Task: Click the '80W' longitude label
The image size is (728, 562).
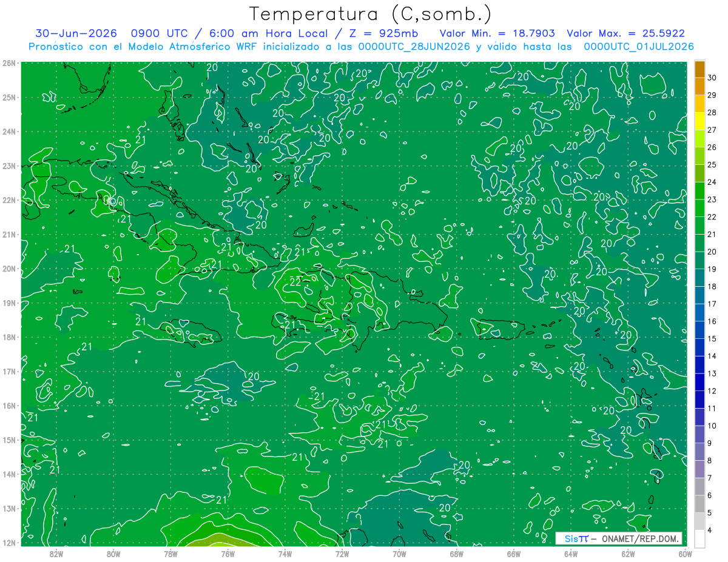Action: point(113,554)
